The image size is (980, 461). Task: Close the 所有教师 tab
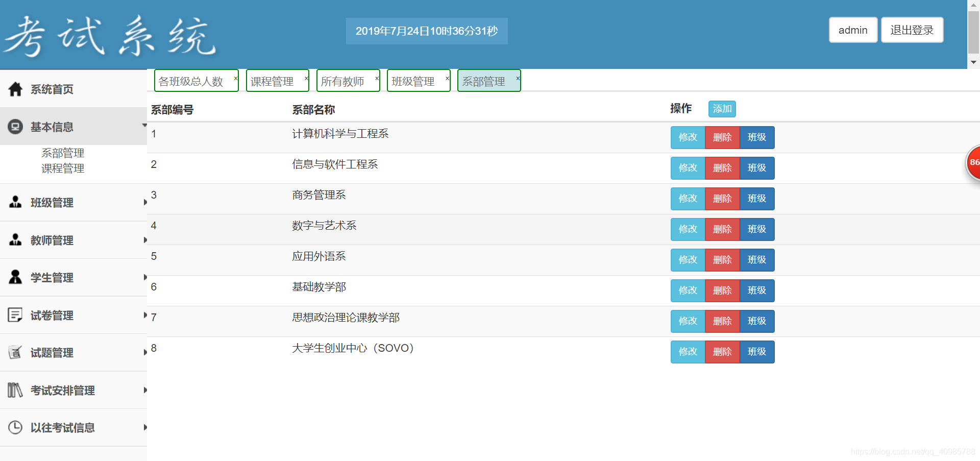(x=377, y=78)
